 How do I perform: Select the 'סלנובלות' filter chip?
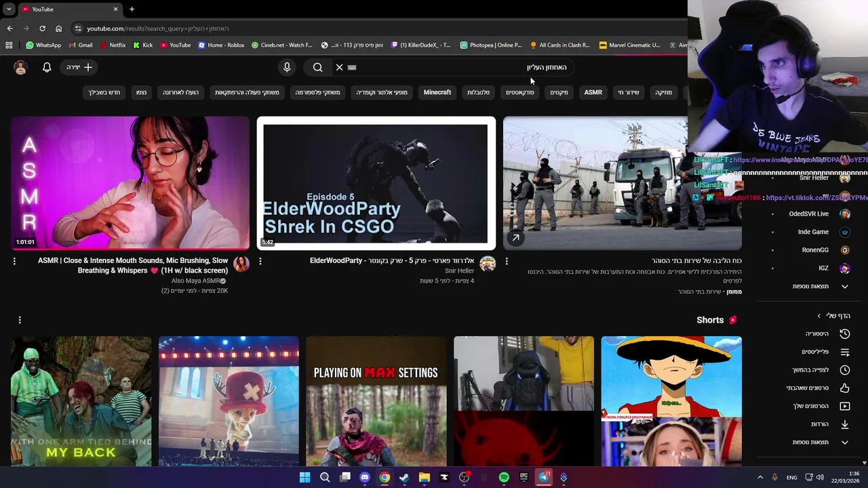tap(478, 92)
